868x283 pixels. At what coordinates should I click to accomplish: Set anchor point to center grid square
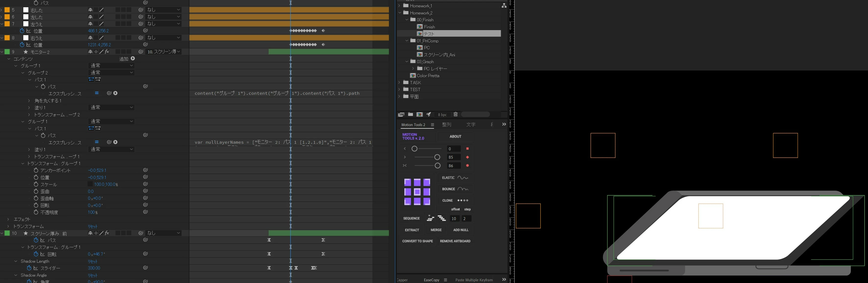pyautogui.click(x=417, y=192)
